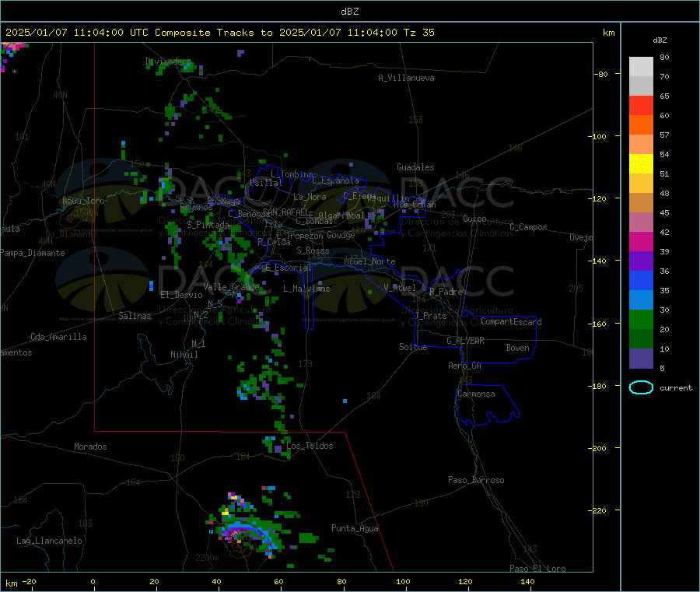Viewport: 700px width, 592px height.
Task: Click the 'CompartEscard' map label
Action: [x=511, y=321]
